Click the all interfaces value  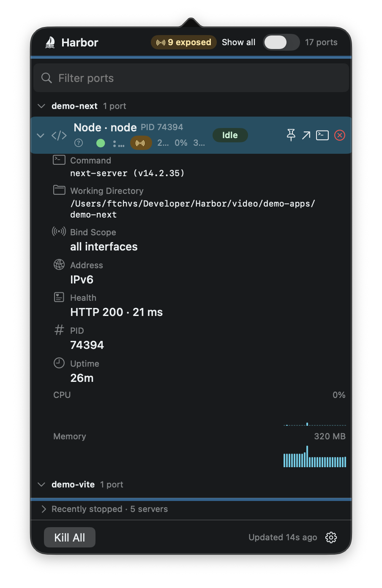(x=104, y=247)
